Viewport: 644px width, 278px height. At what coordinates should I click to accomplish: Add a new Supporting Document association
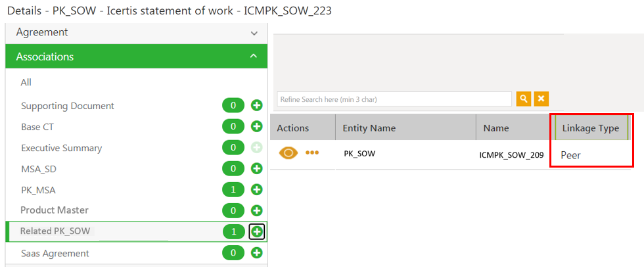(x=257, y=106)
